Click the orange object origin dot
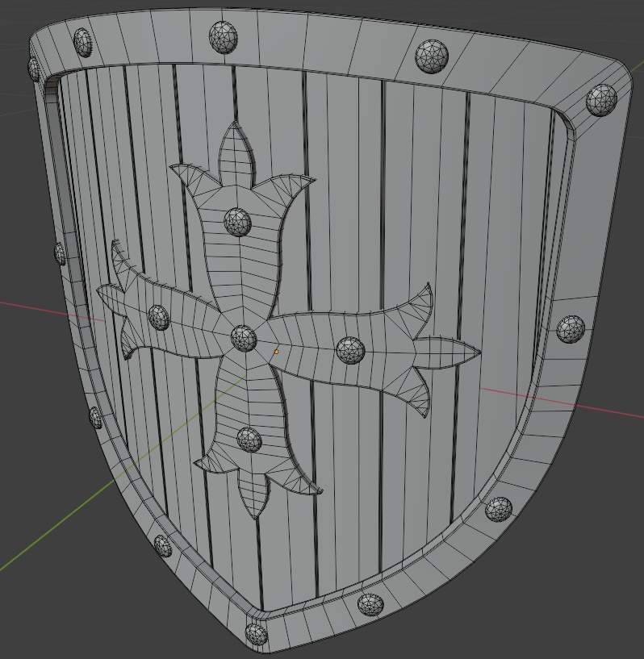The height and width of the screenshot is (659, 644). point(276,352)
